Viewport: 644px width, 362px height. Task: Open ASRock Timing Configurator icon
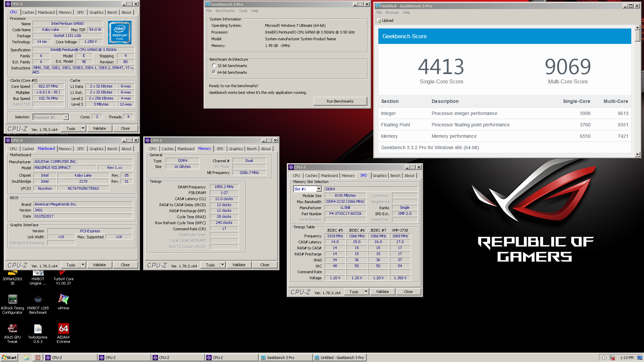pos(12,304)
